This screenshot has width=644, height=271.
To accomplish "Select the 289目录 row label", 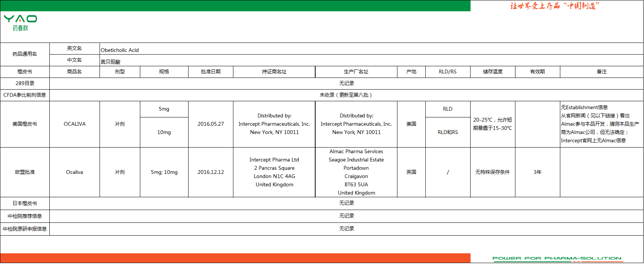I will [x=25, y=84].
